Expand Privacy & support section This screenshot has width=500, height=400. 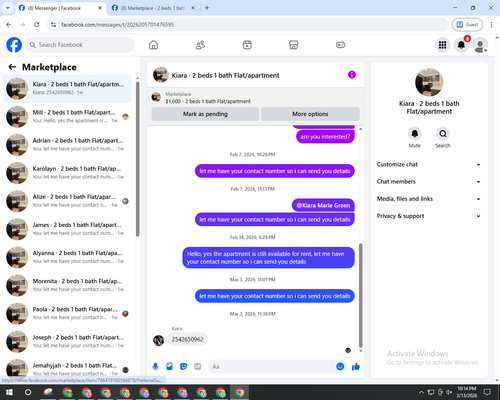[x=429, y=216]
